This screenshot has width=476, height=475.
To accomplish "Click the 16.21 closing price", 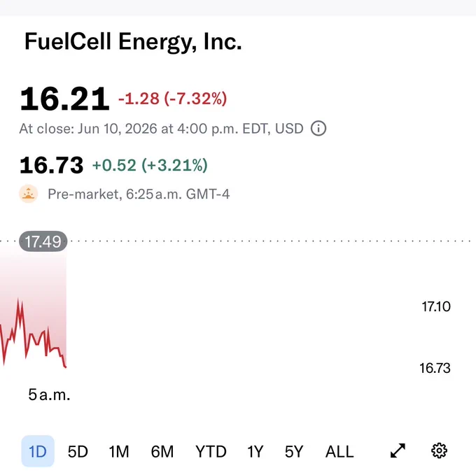I will pos(64,99).
